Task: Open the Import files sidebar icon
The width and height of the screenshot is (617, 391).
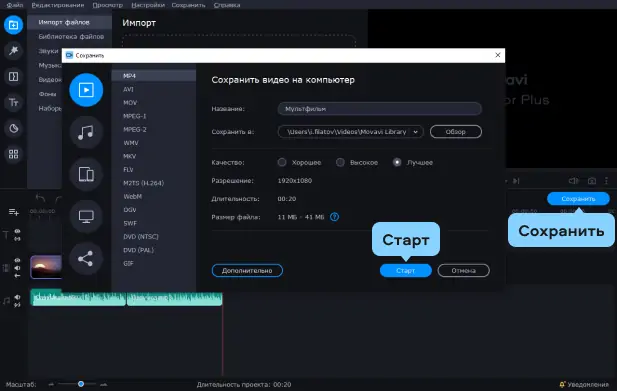Action: (13, 25)
